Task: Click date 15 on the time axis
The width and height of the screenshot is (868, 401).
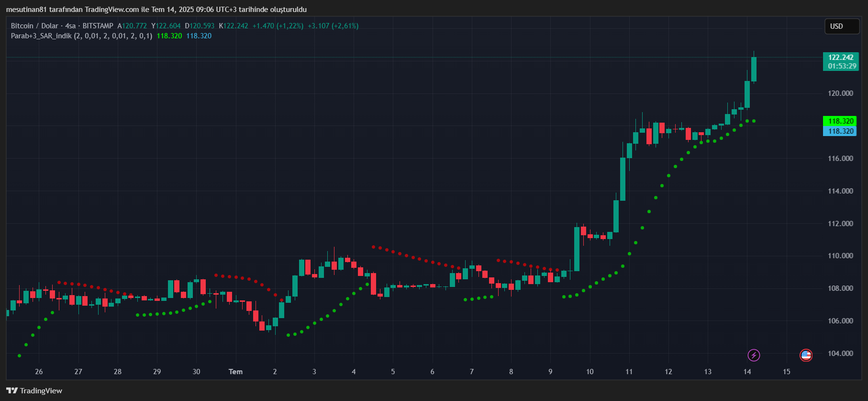Action: point(786,372)
